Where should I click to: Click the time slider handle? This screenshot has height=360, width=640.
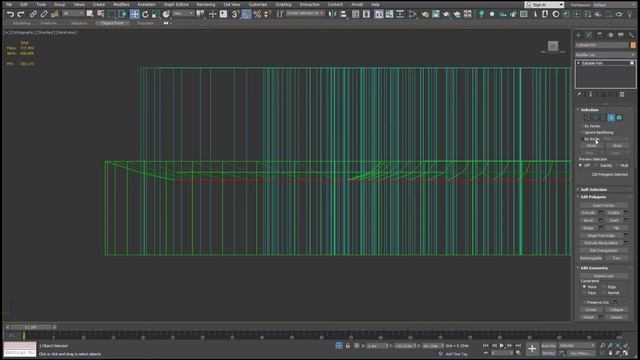31,327
